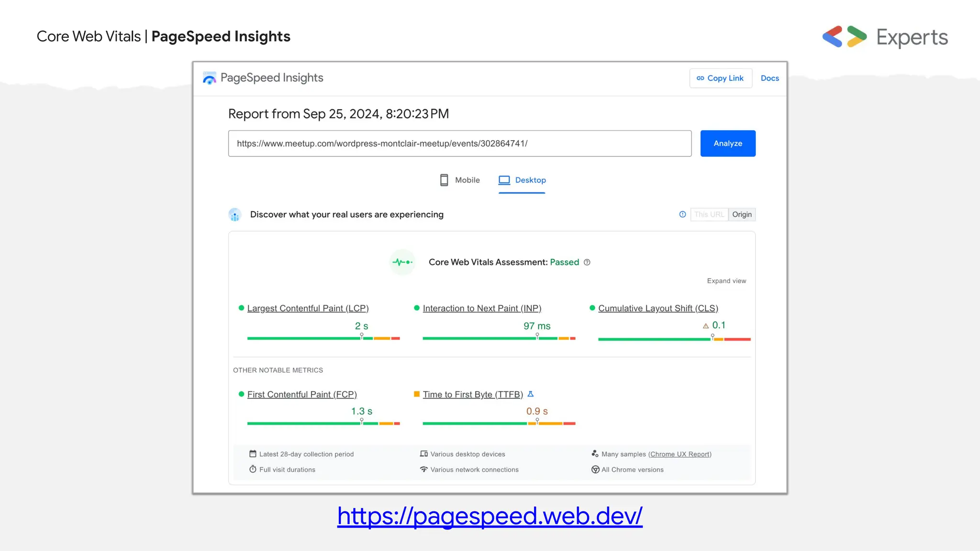Open Largest Contentful Paint (LCP) link
The width and height of the screenshot is (980, 551).
point(308,309)
